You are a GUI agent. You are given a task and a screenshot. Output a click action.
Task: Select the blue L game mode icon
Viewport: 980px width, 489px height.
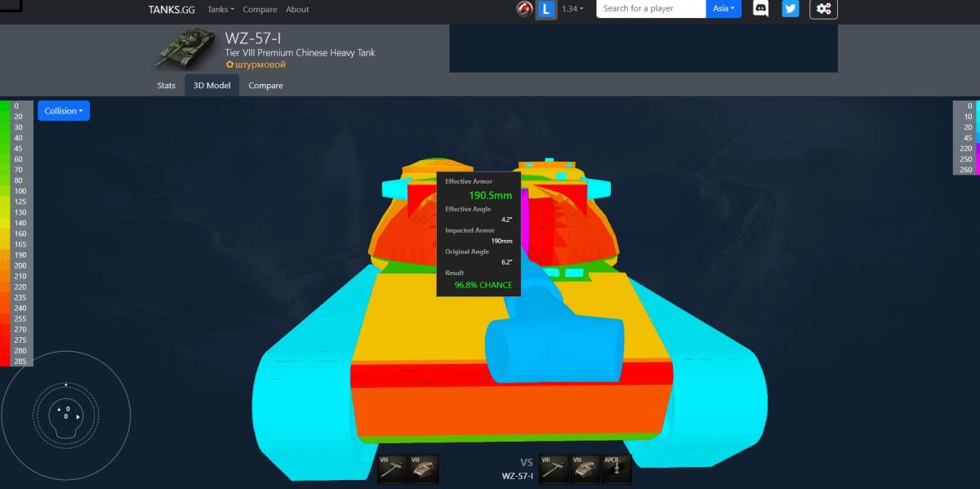pos(546,9)
